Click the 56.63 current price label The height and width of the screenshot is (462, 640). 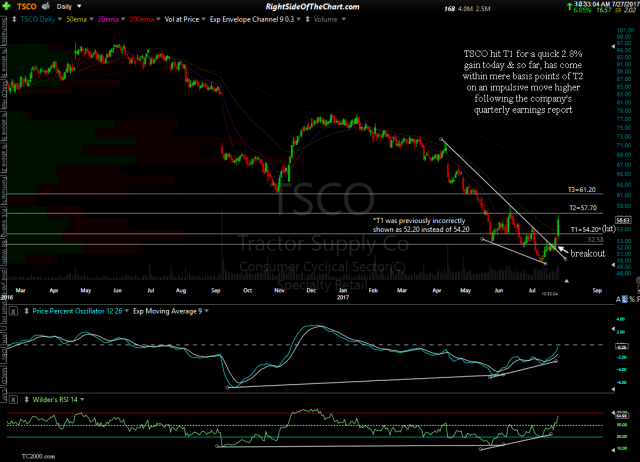pos(623,220)
